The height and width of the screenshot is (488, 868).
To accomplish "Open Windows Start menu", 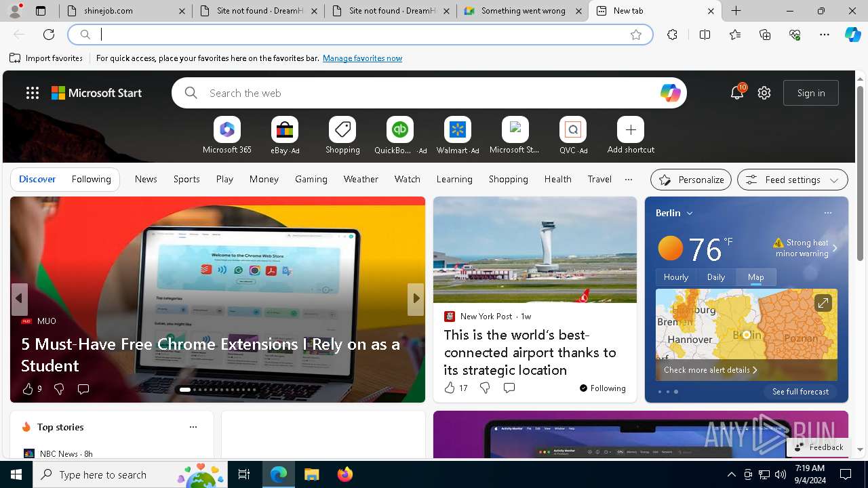I will pyautogui.click(x=16, y=474).
